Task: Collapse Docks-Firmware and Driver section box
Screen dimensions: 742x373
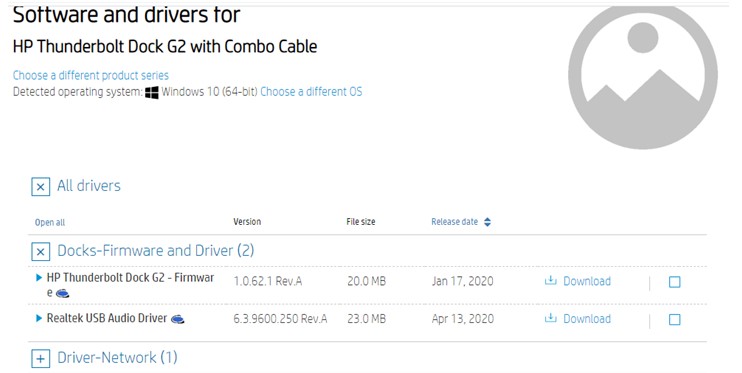Action: 41,251
